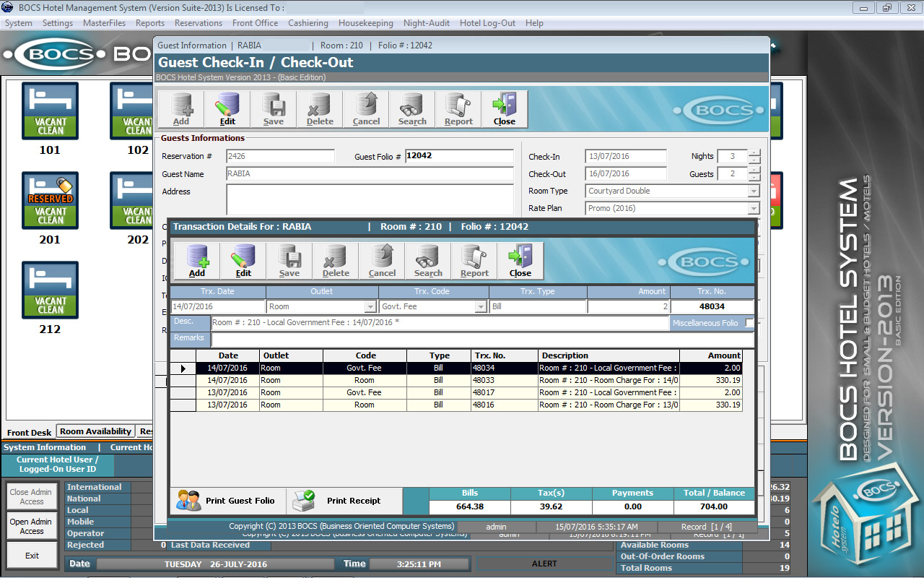Open the MasterFiles menu
Image resolution: width=924 pixels, height=578 pixels.
pos(105,23)
